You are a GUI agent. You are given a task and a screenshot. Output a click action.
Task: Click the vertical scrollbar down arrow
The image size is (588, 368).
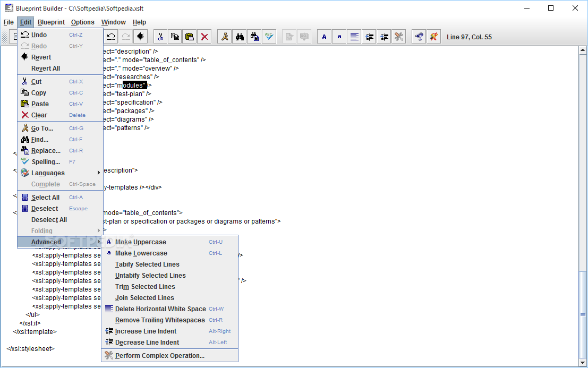click(583, 362)
